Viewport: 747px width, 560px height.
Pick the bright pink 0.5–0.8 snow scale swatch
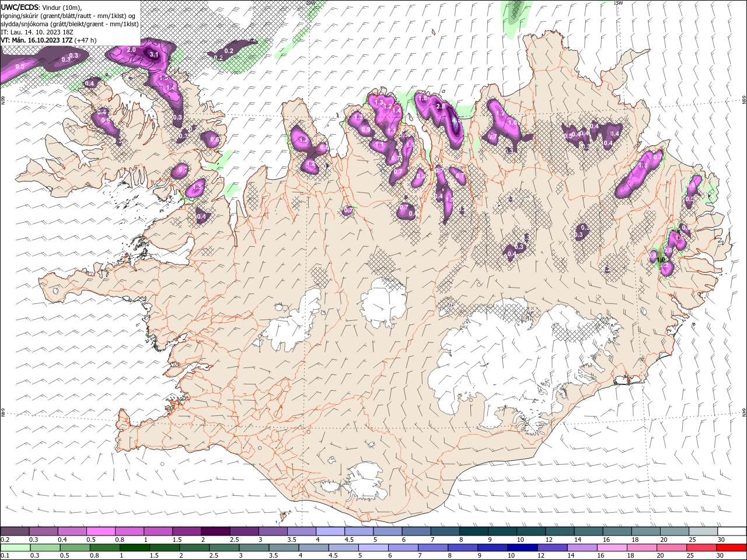pyautogui.click(x=100, y=531)
